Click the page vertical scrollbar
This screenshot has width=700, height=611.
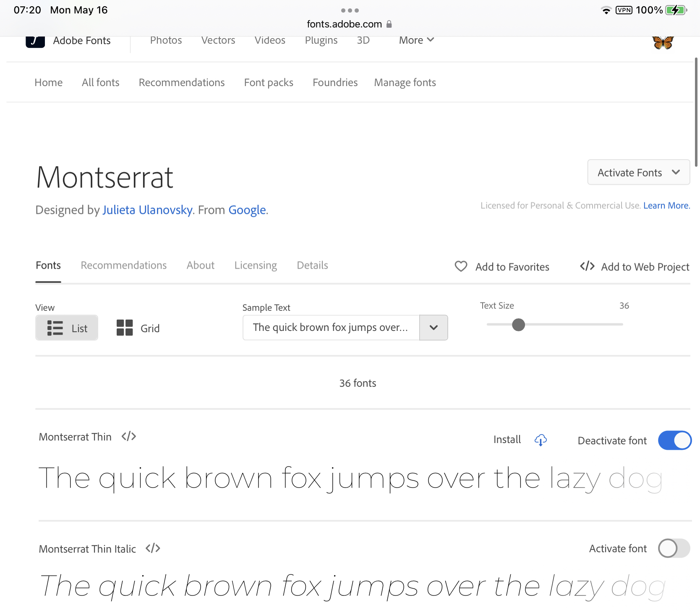point(696,112)
